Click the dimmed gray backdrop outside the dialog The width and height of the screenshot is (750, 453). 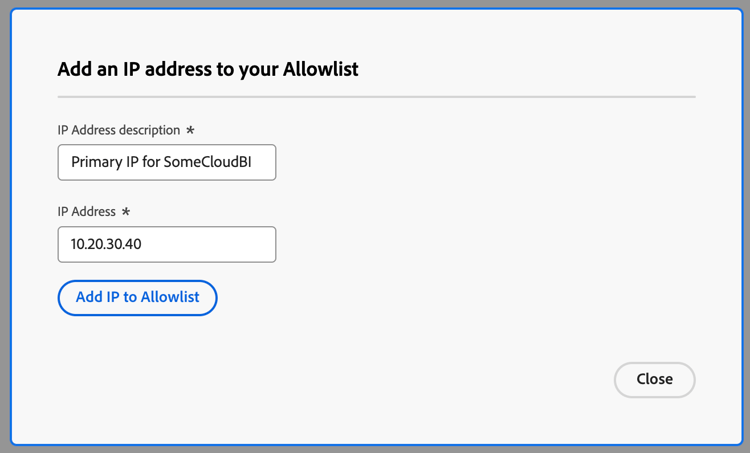coord(4,226)
